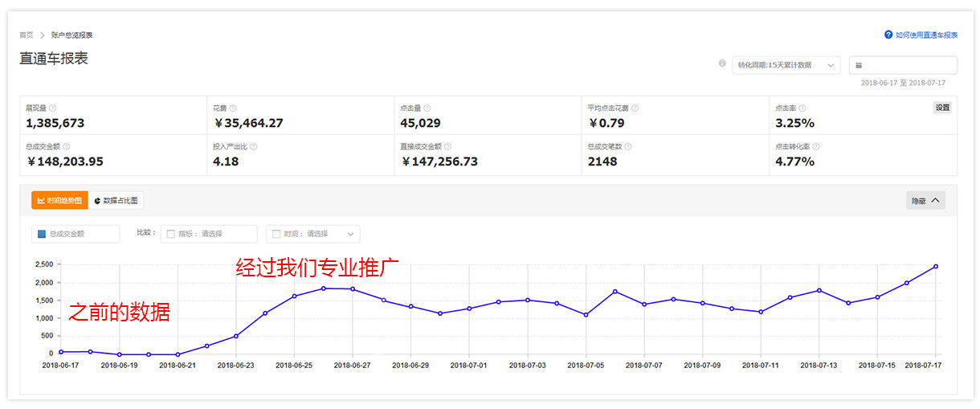Click the question icon next to 点击转化率
This screenshot has width=980, height=409.
click(816, 147)
